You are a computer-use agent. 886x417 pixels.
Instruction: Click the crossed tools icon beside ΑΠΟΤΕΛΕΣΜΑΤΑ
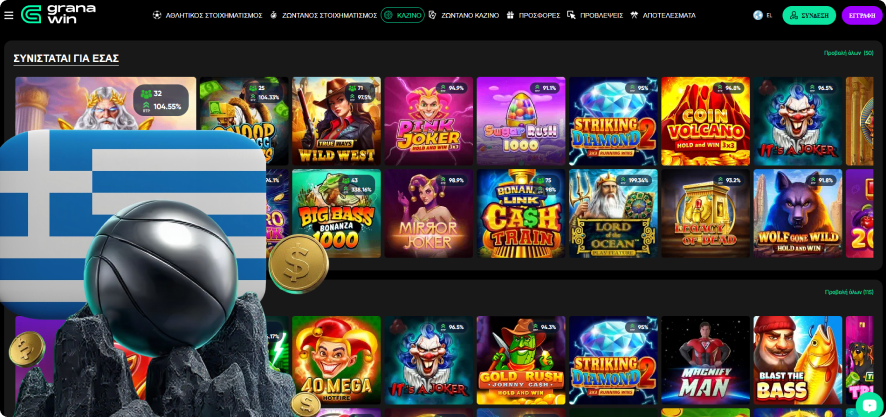pyautogui.click(x=634, y=15)
